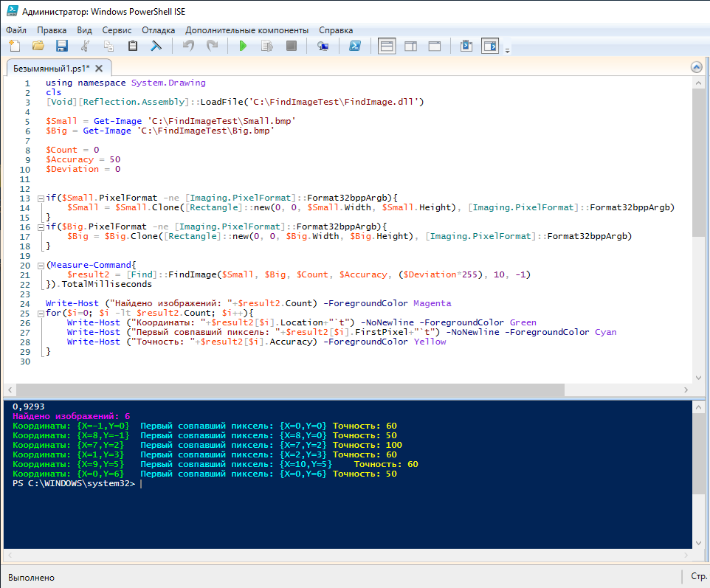This screenshot has height=588, width=710.
Task: Click the New script icon
Action: 15,46
